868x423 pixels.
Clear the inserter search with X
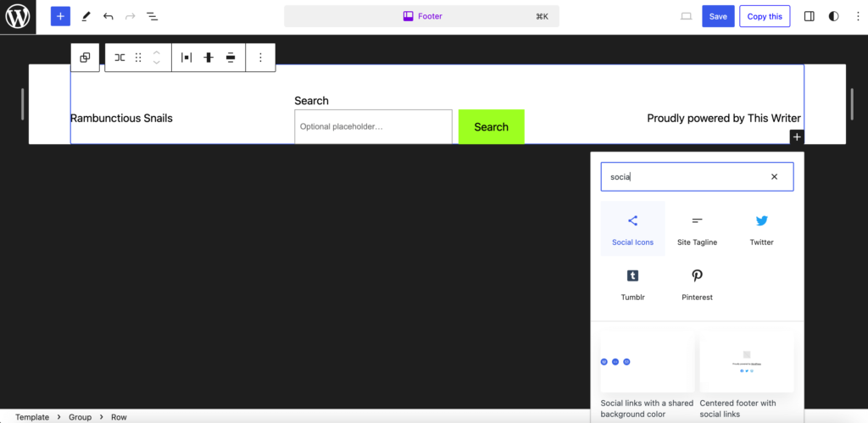tap(775, 176)
